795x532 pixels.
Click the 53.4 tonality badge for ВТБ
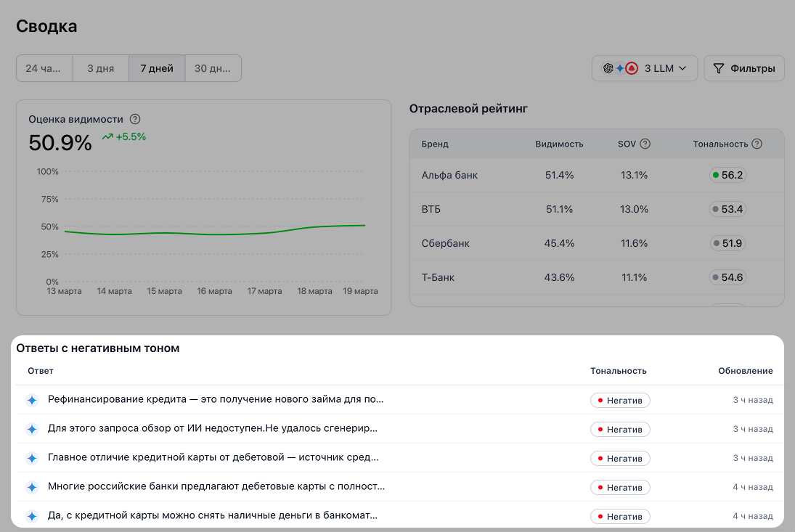click(728, 210)
